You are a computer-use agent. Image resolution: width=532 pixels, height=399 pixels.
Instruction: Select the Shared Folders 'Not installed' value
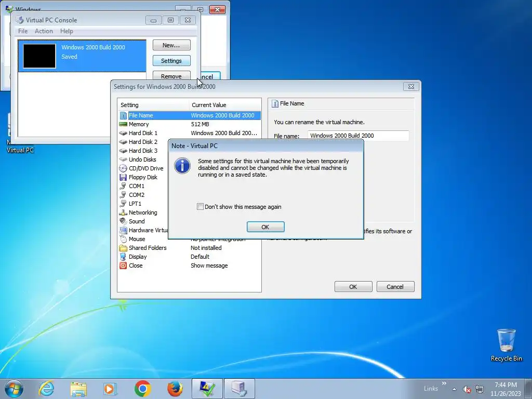206,248
